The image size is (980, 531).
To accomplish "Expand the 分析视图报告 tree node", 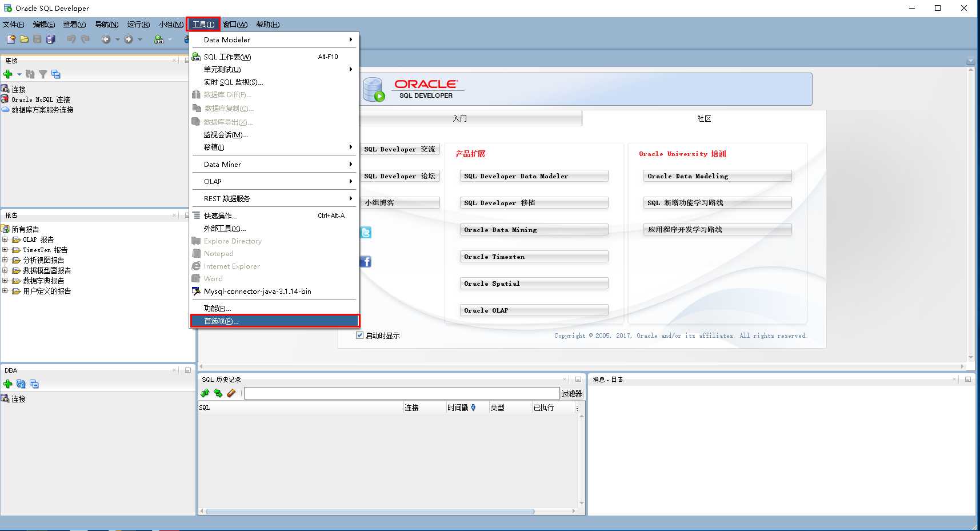I will [x=5, y=260].
